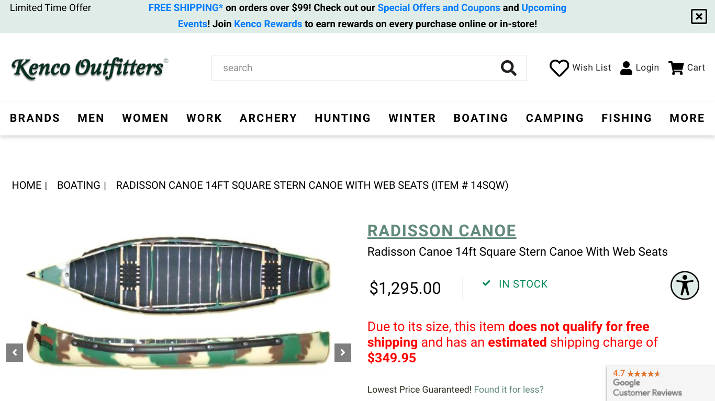The width and height of the screenshot is (715, 401).
Task: Click the Special Offers and Coupons link
Action: click(x=438, y=8)
